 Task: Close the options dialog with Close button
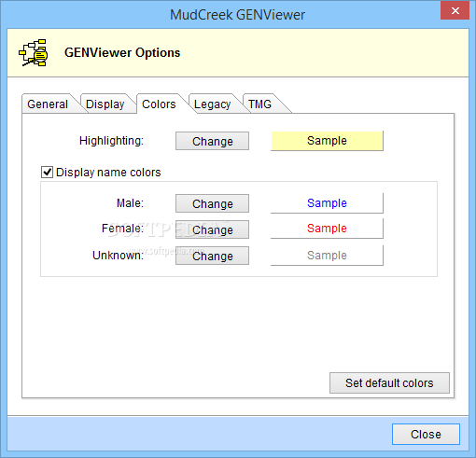coord(426,434)
